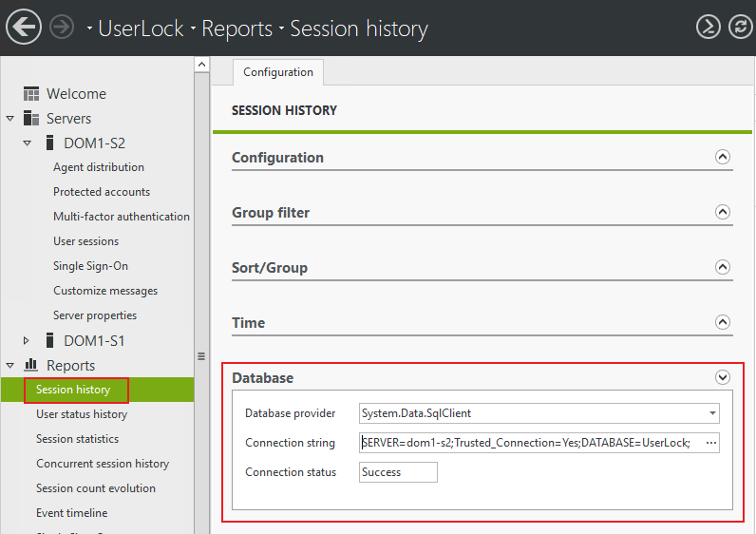756x534 pixels.
Task: Click the DOM1-S1 server icon
Action: pos(49,340)
